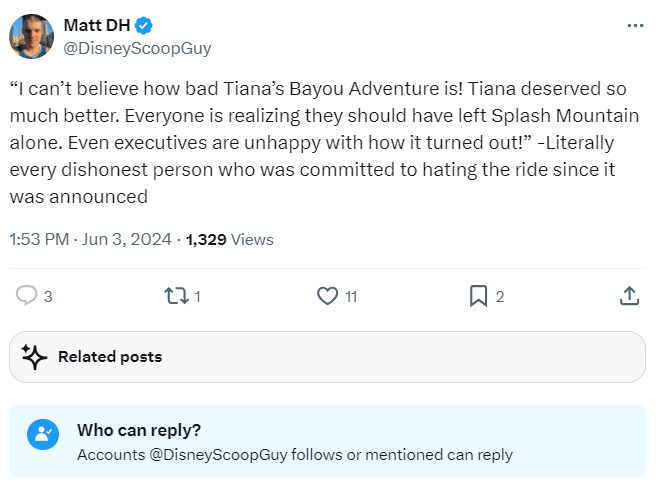
Task: Open the @DisneyScoopGuy handle below the name
Action: 137,48
